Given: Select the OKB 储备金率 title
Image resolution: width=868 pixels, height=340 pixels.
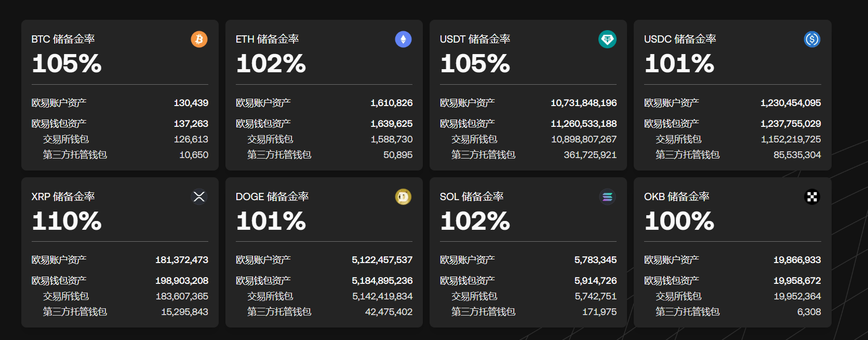Looking at the screenshot, I should pos(676,197).
